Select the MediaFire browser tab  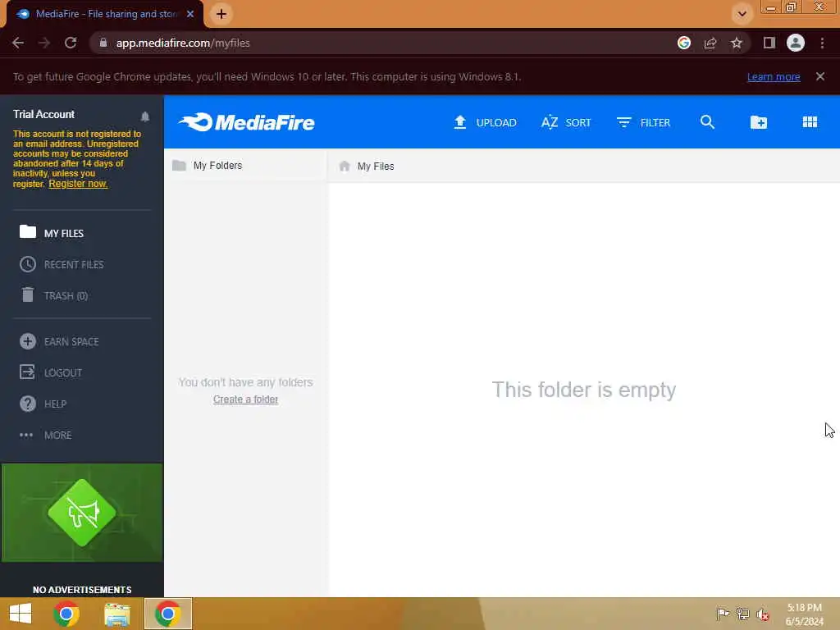tap(104, 14)
